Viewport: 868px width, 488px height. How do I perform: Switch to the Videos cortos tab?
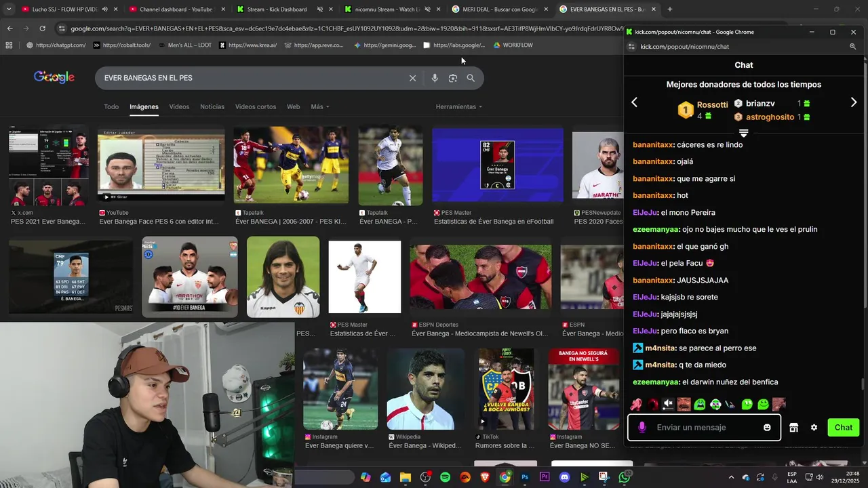pos(256,107)
